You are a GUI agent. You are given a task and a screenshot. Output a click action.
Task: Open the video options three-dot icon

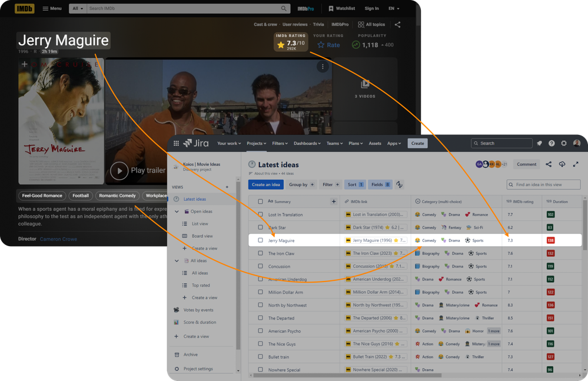[323, 67]
